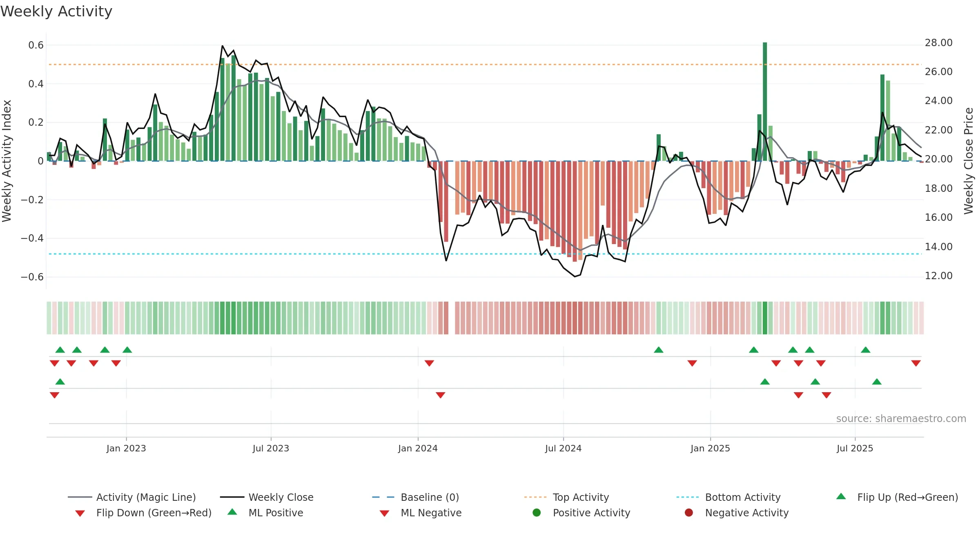Click the −0.6 activity index tick

32,277
